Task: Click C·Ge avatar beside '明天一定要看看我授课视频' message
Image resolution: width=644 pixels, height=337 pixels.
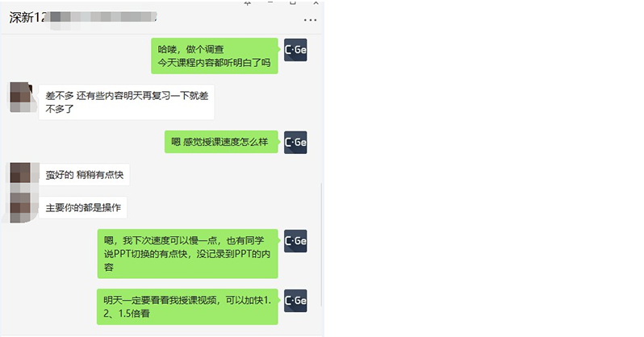Action: point(295,301)
